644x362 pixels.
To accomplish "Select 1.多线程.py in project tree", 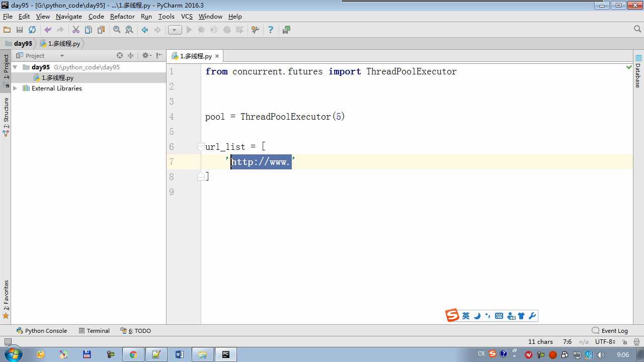I will (x=53, y=78).
